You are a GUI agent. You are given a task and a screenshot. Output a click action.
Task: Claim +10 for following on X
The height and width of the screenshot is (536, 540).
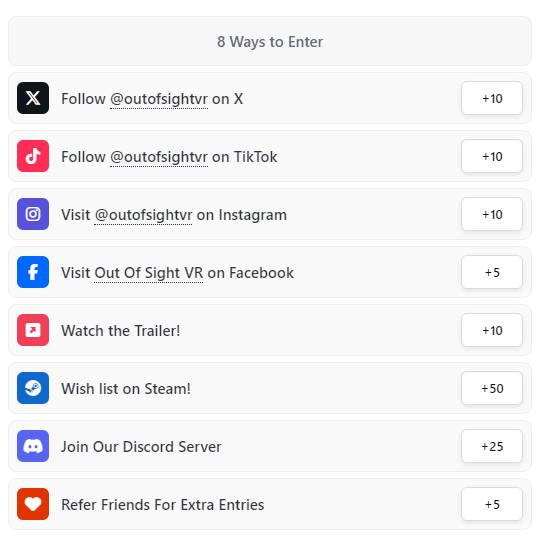(x=492, y=98)
